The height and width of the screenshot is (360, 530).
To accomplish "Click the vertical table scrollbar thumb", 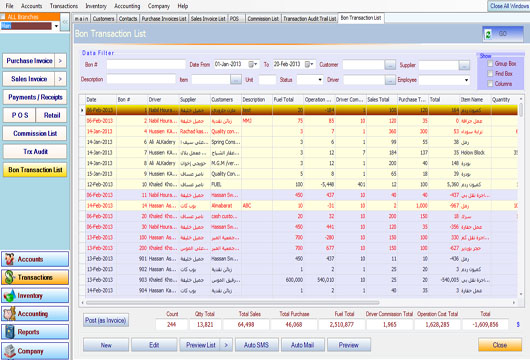I will click(x=521, y=110).
